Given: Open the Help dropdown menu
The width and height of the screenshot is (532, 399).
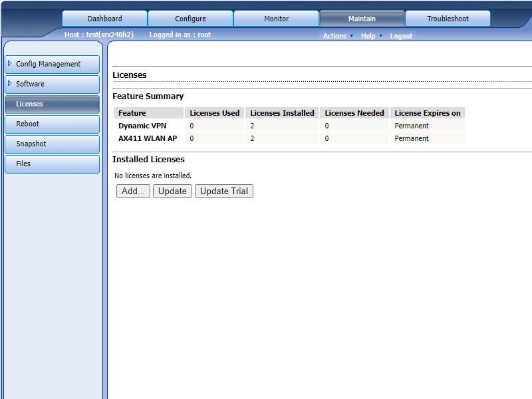Looking at the screenshot, I should 371,36.
